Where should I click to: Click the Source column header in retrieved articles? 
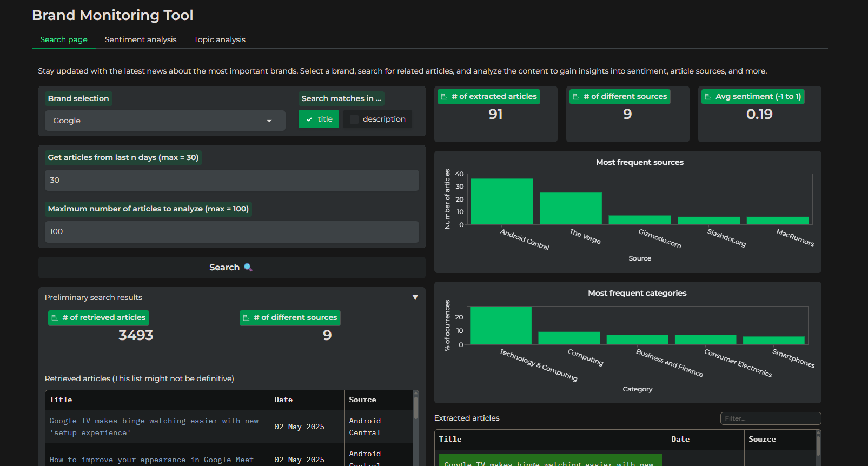tap(379, 400)
